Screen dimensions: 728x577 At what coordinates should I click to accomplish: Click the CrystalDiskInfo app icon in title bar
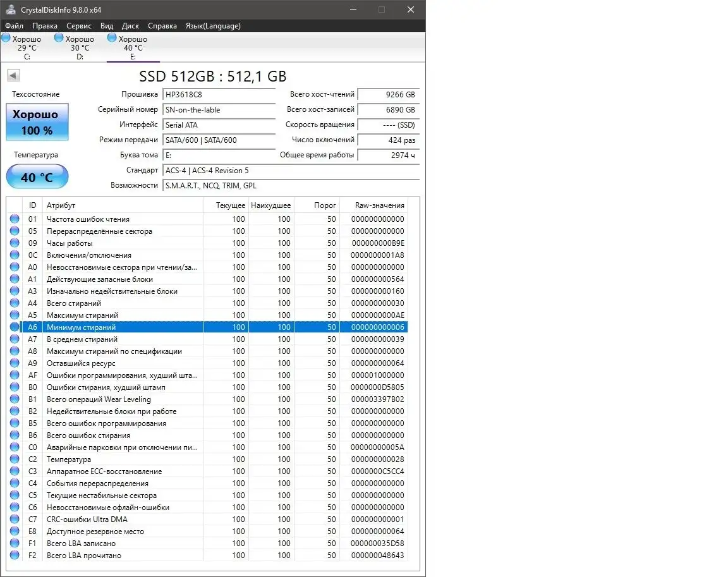(x=11, y=10)
